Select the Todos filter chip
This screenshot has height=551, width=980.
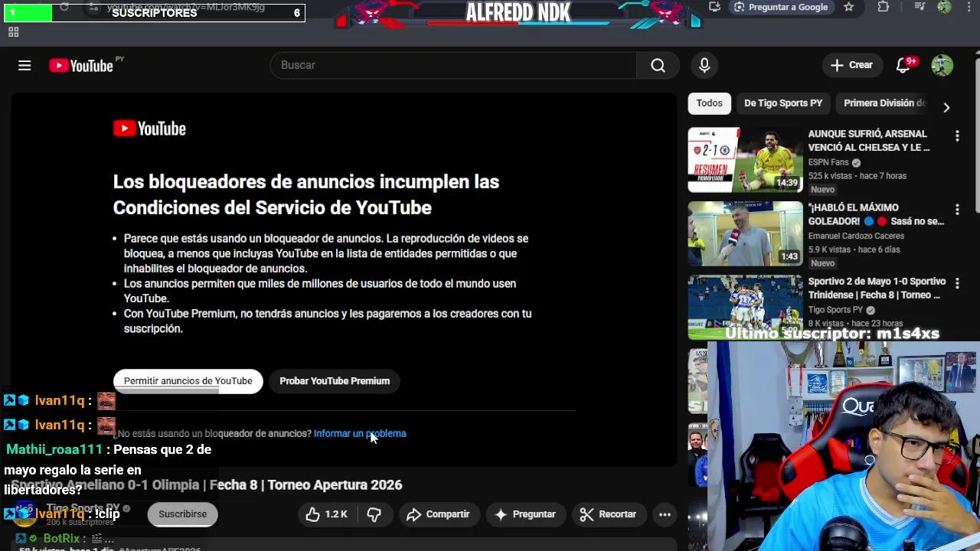point(709,103)
